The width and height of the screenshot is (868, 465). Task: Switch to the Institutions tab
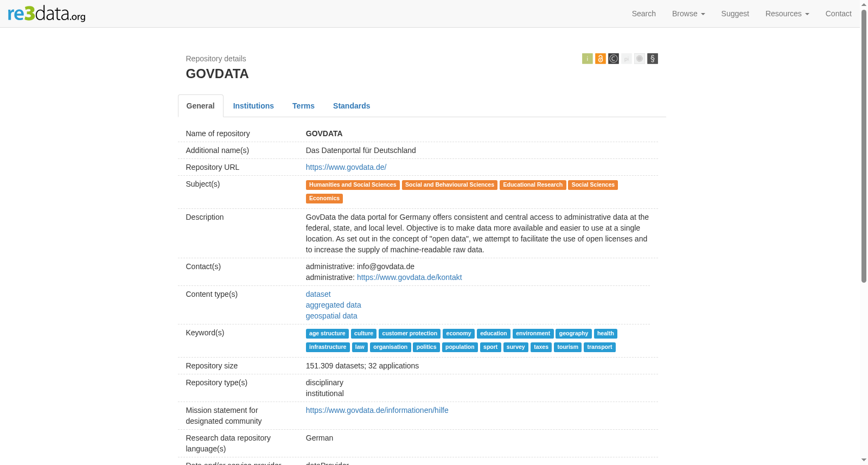(x=253, y=106)
